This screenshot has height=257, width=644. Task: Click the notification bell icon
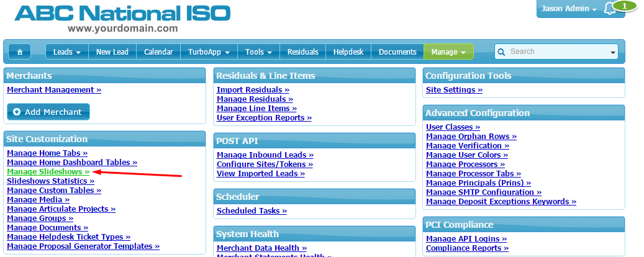point(609,9)
